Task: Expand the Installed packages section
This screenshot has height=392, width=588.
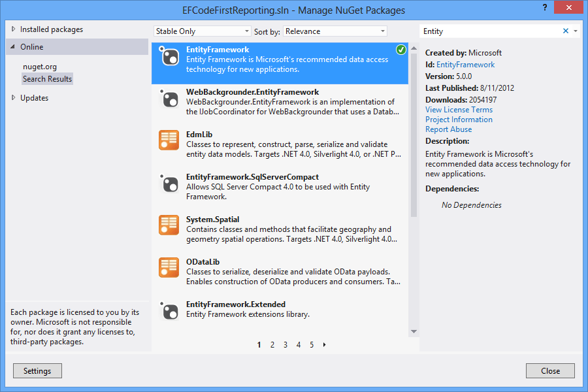Action: pos(14,29)
